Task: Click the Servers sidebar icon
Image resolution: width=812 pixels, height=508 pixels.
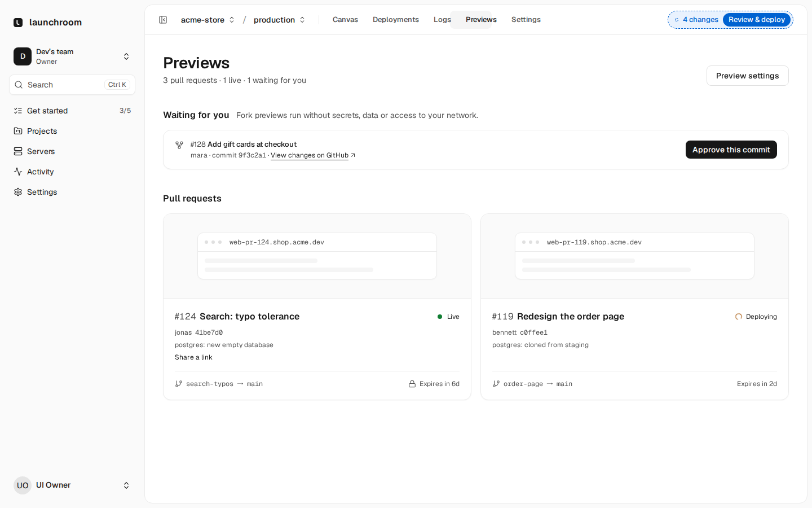Action: (18, 151)
